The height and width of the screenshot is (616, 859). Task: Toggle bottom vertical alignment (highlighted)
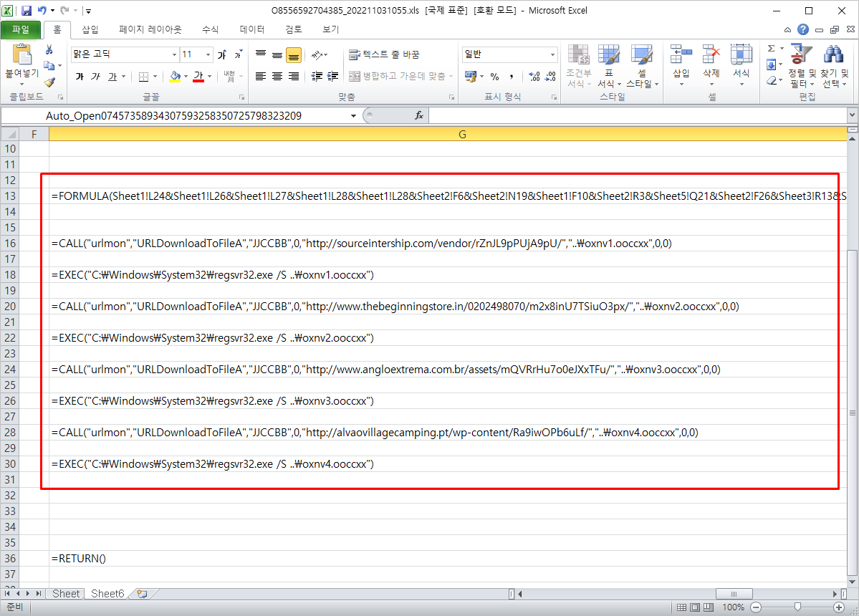click(294, 54)
